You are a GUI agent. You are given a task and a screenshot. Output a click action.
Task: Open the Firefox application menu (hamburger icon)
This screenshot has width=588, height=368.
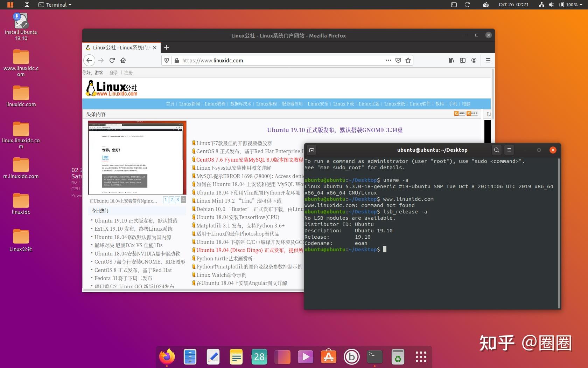click(488, 60)
